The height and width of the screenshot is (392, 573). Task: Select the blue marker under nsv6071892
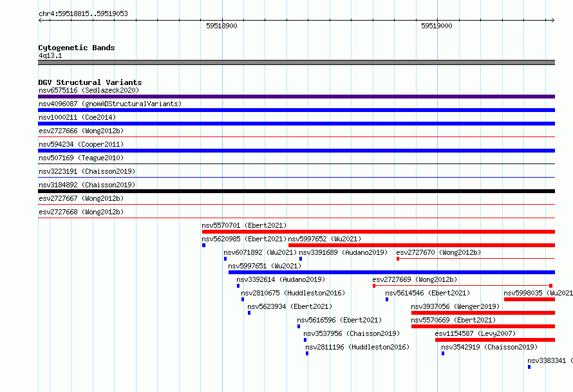click(225, 259)
